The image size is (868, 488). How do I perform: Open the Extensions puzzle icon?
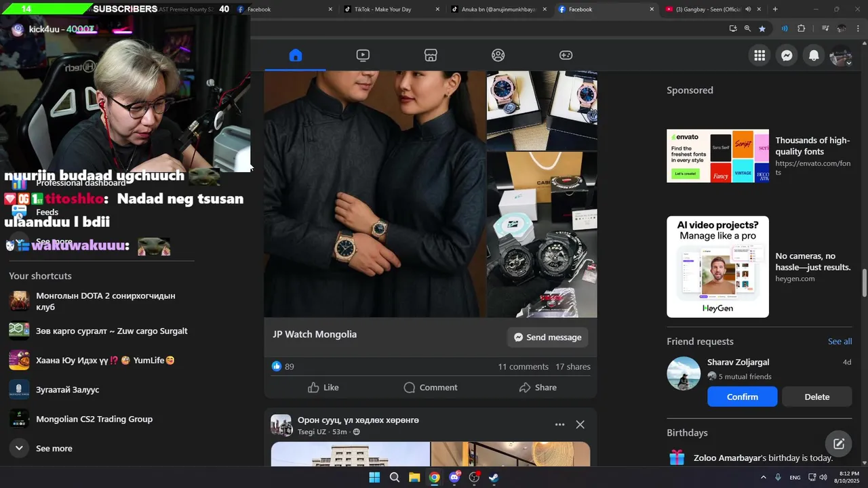coord(802,28)
